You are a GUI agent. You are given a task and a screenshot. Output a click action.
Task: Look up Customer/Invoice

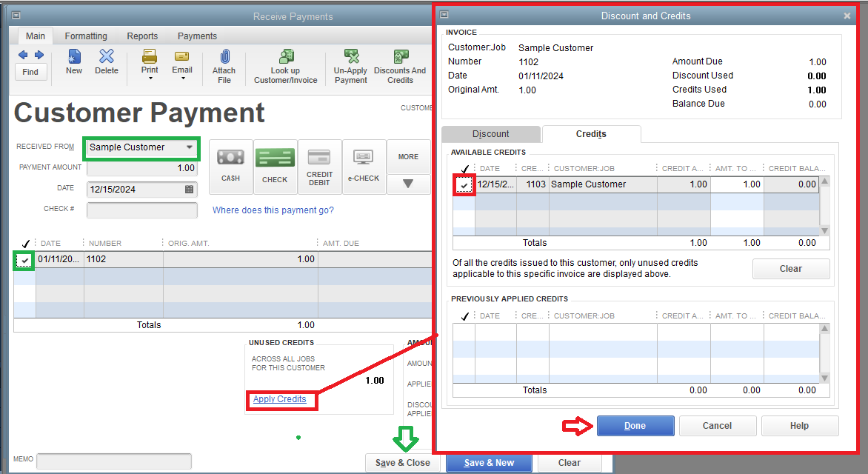[285, 65]
